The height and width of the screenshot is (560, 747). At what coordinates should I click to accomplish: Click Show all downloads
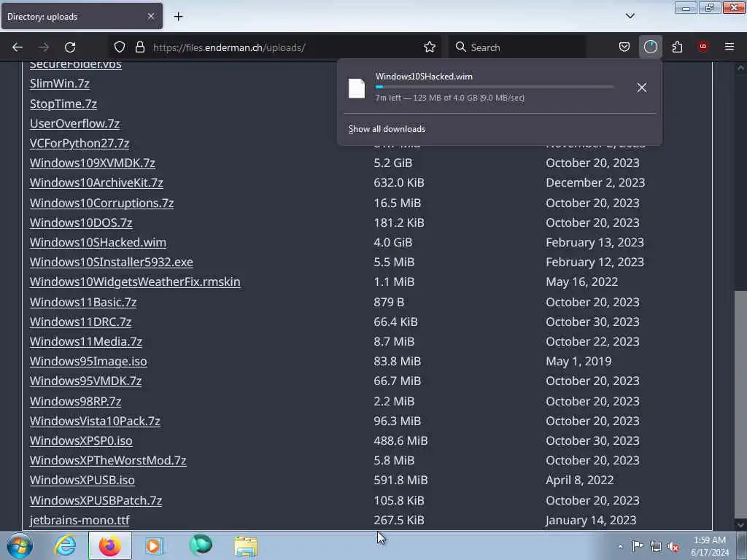pos(387,129)
